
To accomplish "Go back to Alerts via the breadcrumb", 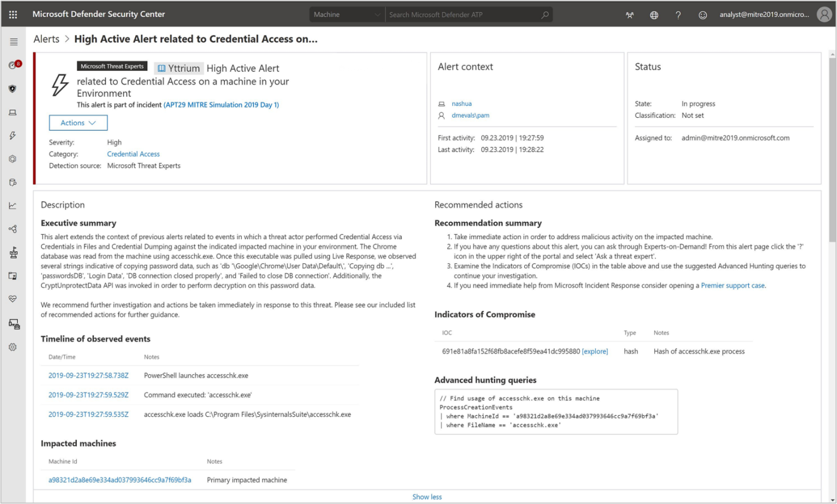I will point(46,39).
